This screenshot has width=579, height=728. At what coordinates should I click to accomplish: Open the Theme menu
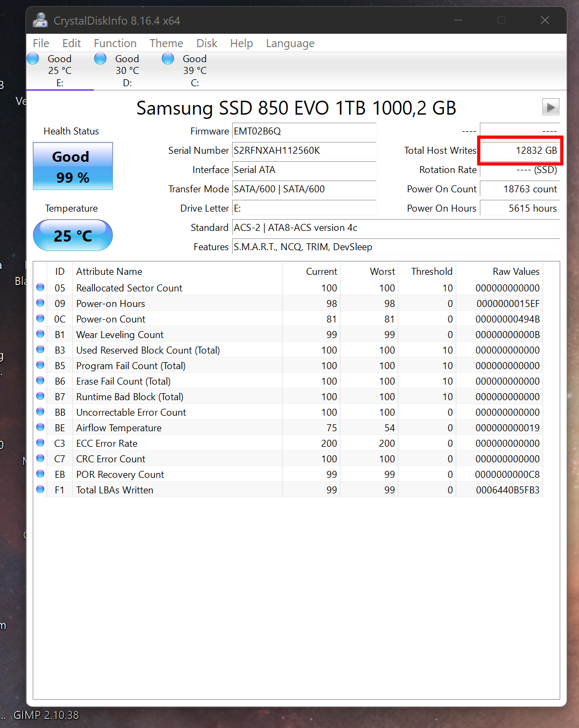166,43
